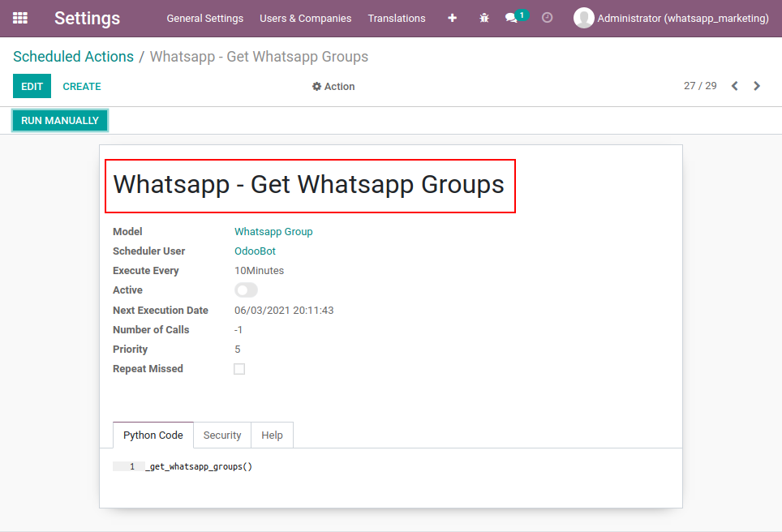Click the Priority value 5
This screenshot has height=532, width=782.
(x=238, y=349)
